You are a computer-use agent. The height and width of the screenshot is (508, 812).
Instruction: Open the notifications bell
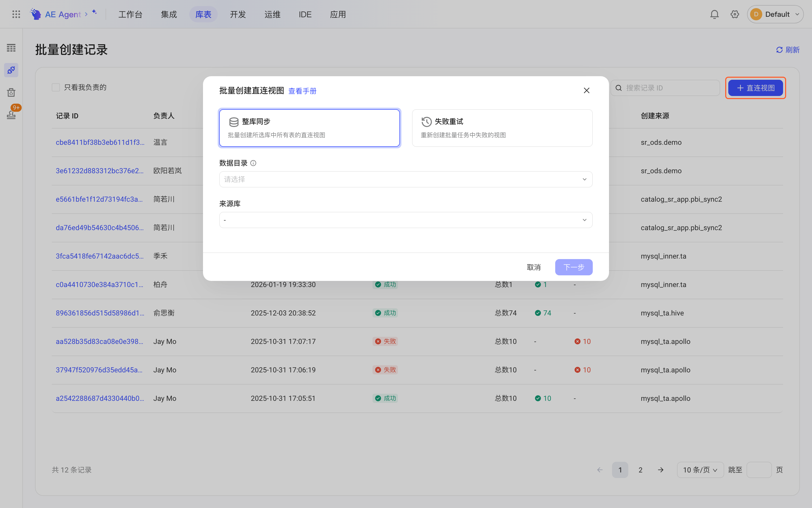(714, 14)
